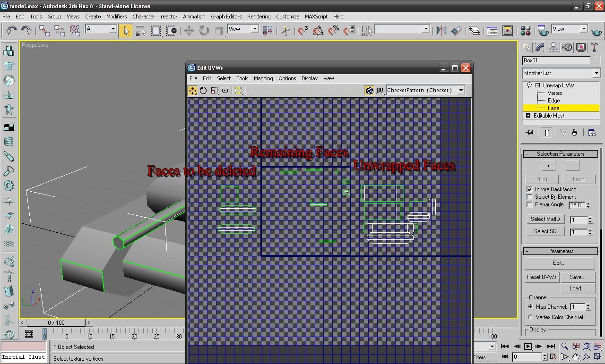Select Vertex sub-object level in stack
The height and width of the screenshot is (364, 605).
pos(554,93)
